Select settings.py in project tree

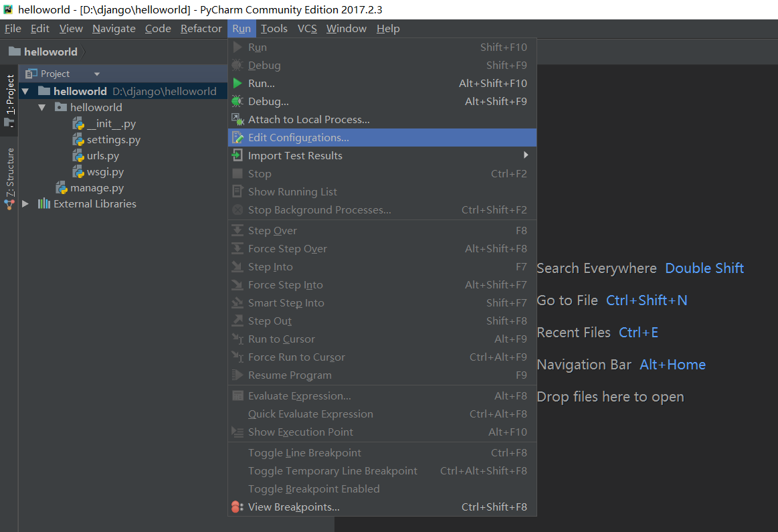114,140
